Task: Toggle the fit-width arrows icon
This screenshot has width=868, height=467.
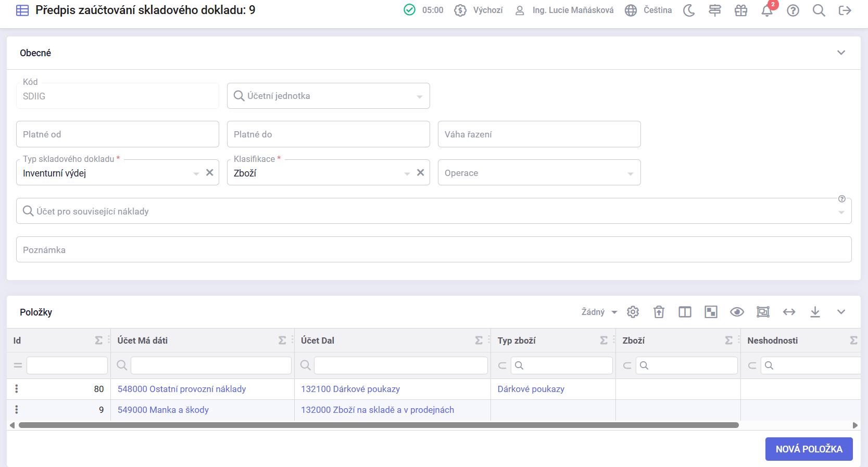Action: click(x=789, y=312)
